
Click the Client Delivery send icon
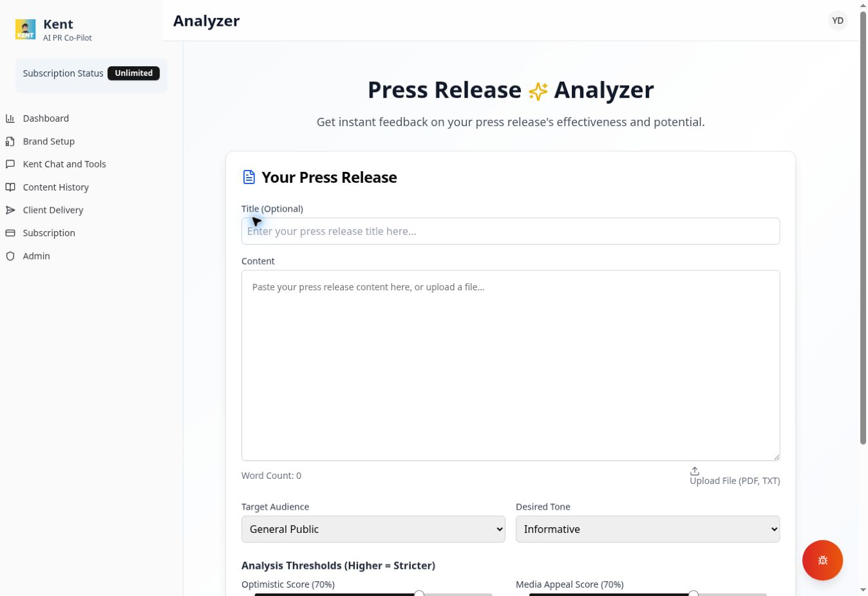[10, 210]
